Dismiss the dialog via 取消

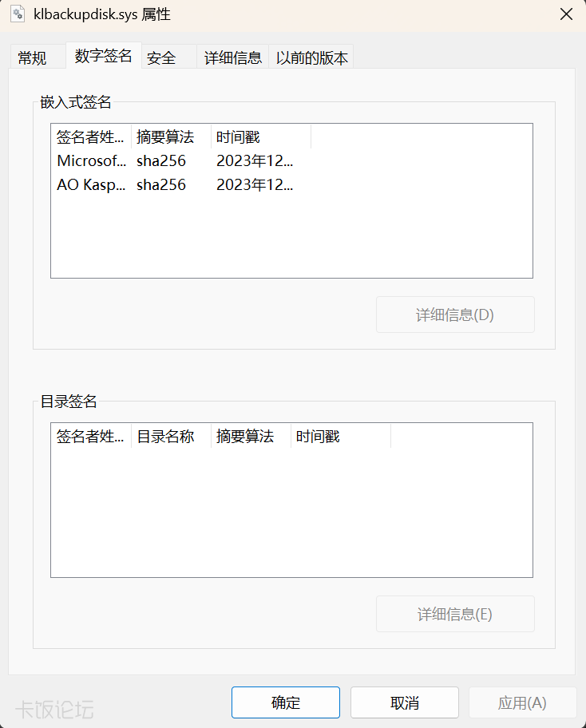click(404, 702)
